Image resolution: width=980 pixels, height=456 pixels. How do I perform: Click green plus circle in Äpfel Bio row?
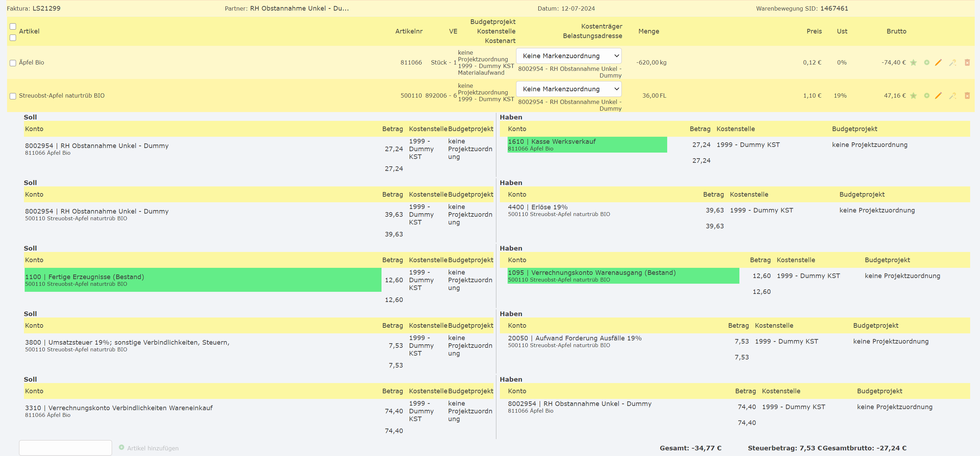tap(927, 62)
